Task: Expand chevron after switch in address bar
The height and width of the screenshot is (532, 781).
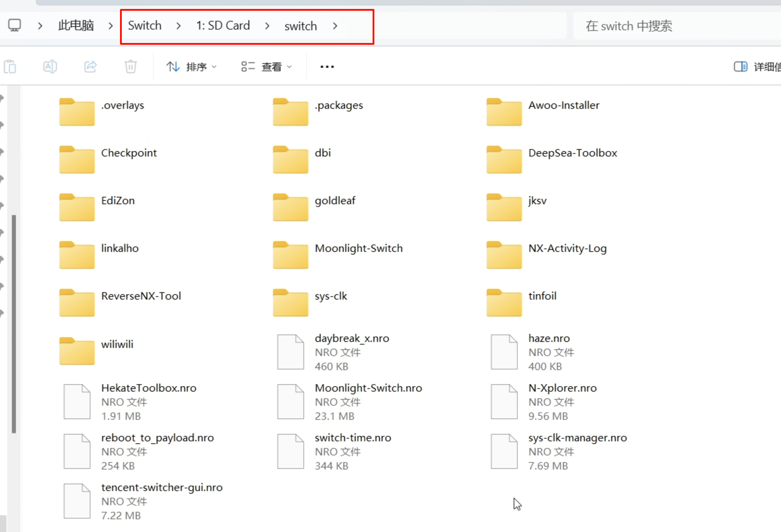Action: (335, 26)
